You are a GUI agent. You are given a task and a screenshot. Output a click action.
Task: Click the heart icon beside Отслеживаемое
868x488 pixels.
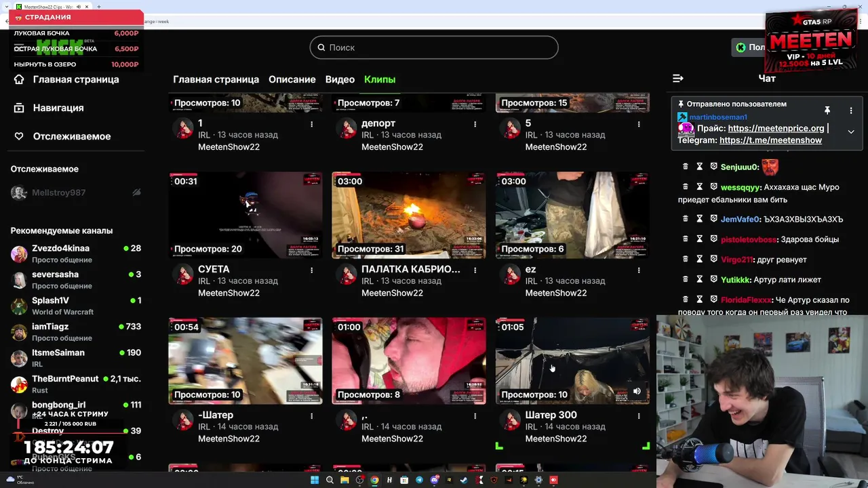(19, 136)
